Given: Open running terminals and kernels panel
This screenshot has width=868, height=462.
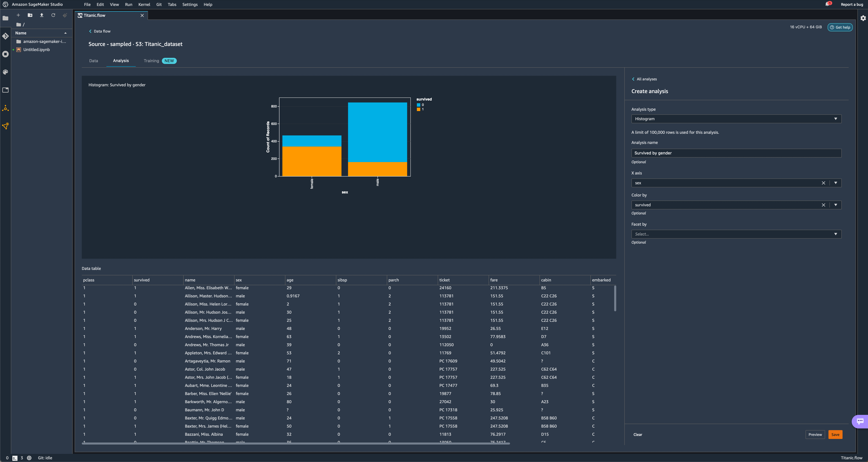Looking at the screenshot, I should 5,54.
